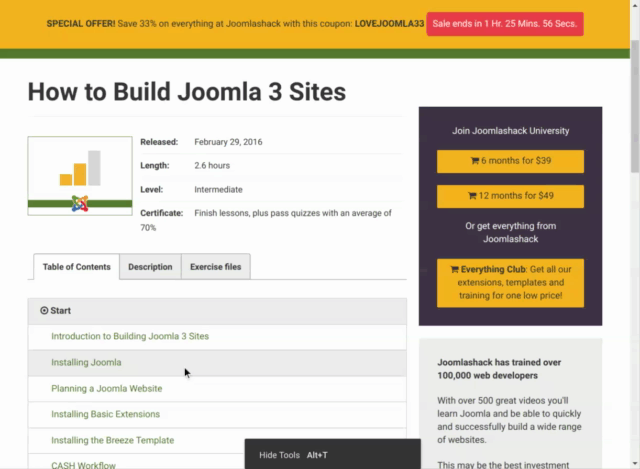This screenshot has height=469, width=640.
Task: Click the Join Joomlashack University heading
Action: pyautogui.click(x=510, y=131)
